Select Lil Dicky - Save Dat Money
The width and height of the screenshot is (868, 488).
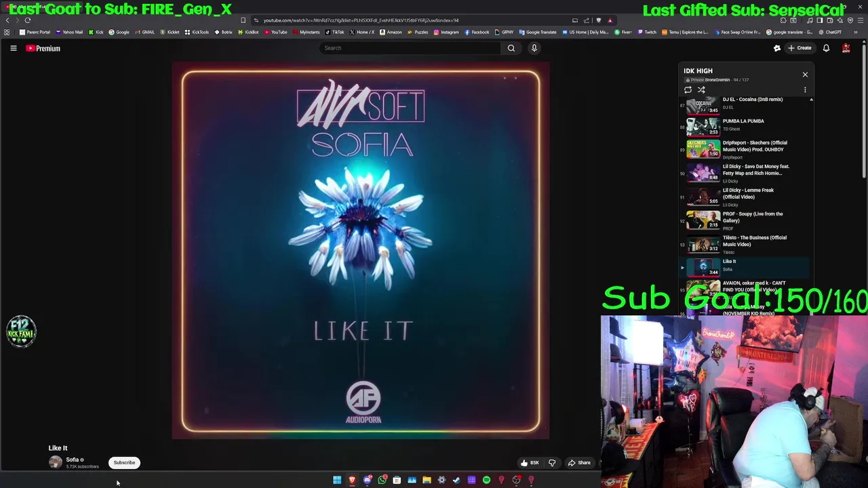click(746, 173)
